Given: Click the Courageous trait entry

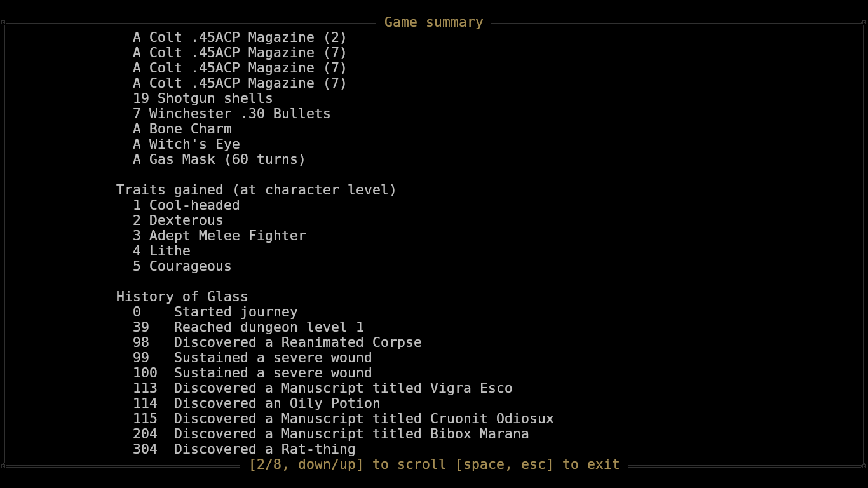Looking at the screenshot, I should tap(182, 266).
